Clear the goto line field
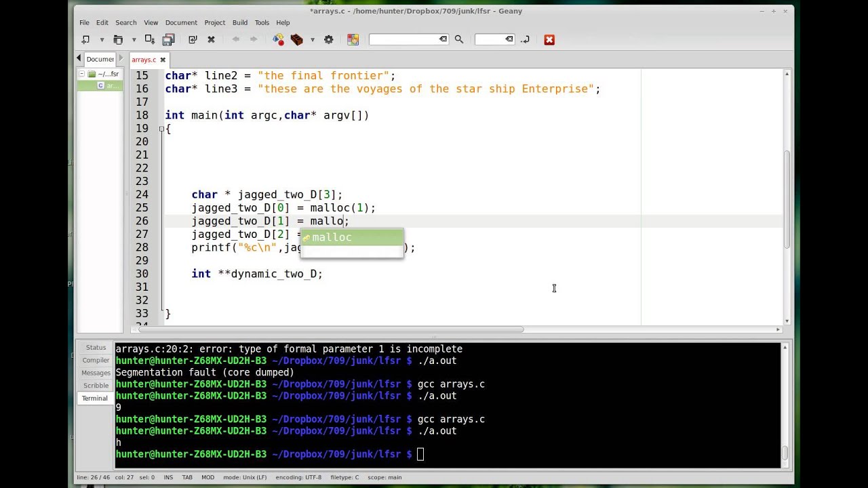Image resolution: width=868 pixels, height=488 pixels. tap(509, 39)
